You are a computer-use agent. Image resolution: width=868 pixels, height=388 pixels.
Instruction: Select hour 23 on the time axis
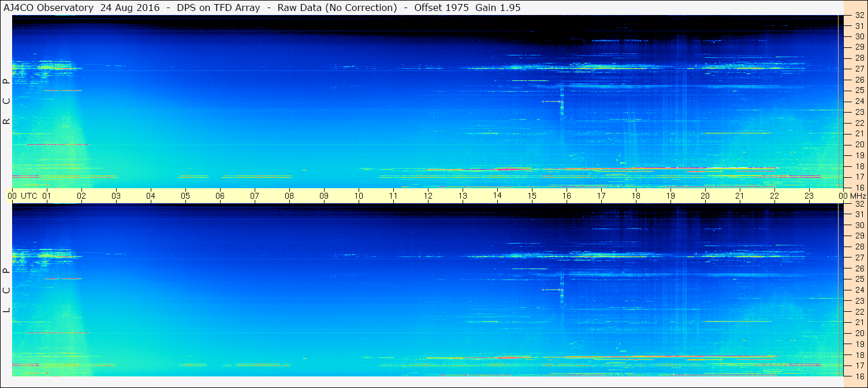(809, 196)
